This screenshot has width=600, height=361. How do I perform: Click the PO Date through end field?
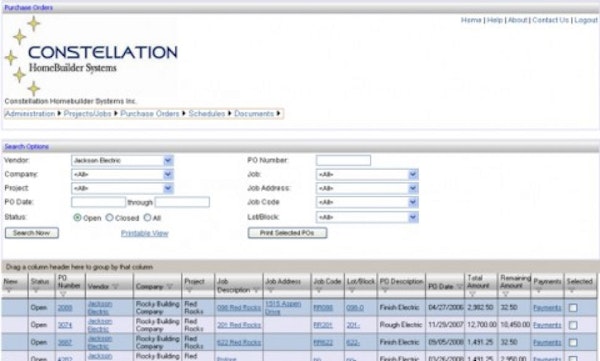[x=182, y=202]
